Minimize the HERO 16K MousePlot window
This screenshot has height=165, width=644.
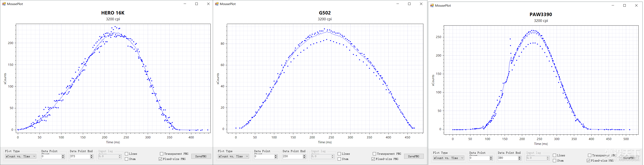coord(185,4)
